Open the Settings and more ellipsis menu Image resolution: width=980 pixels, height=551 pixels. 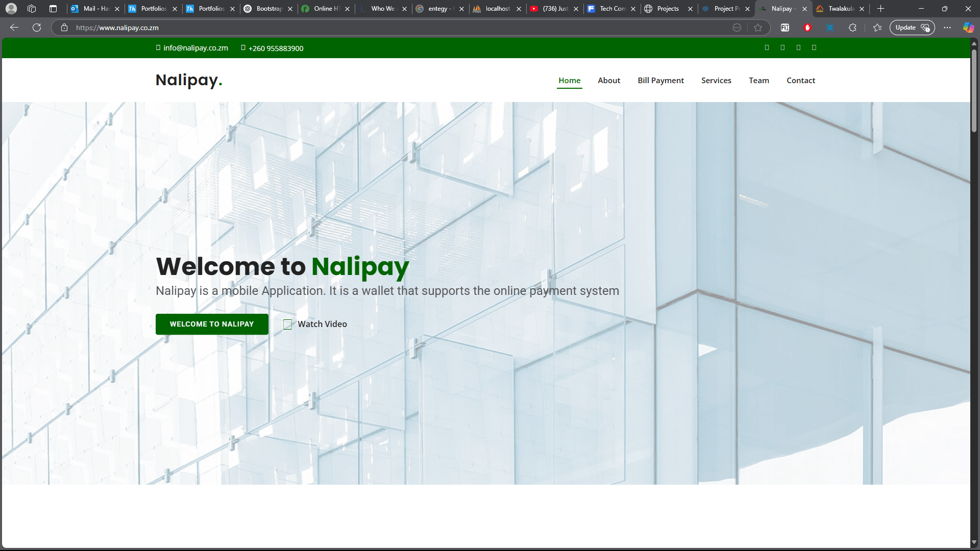(947, 28)
